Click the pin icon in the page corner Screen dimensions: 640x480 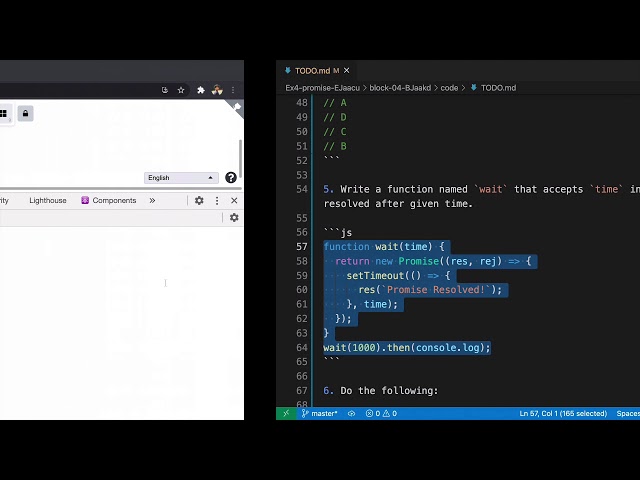(x=237, y=107)
